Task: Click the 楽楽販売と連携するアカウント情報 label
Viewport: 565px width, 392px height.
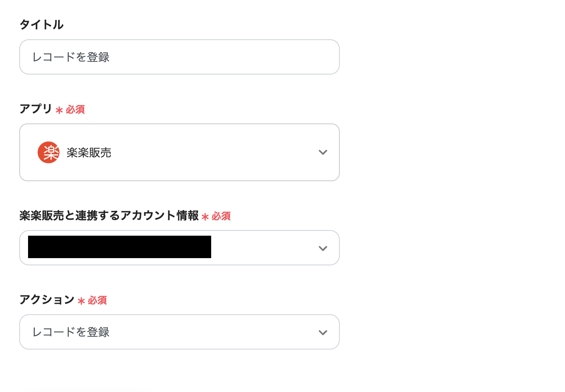Action: pos(109,216)
